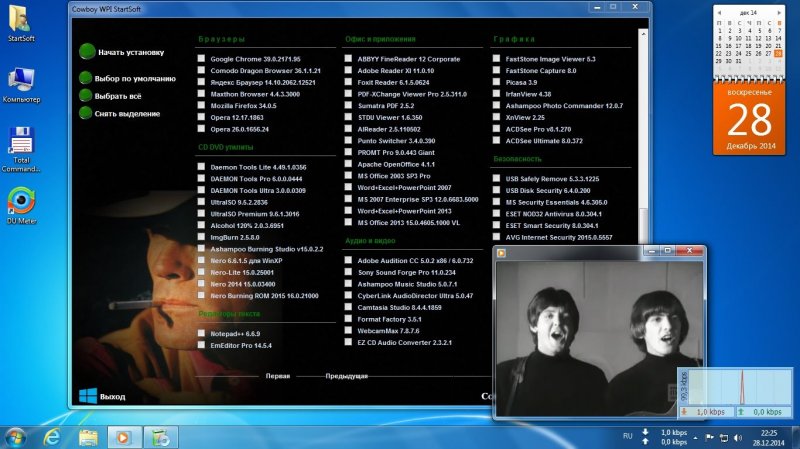Go to next month in calendar gadget
The image size is (800, 449).
779,12
